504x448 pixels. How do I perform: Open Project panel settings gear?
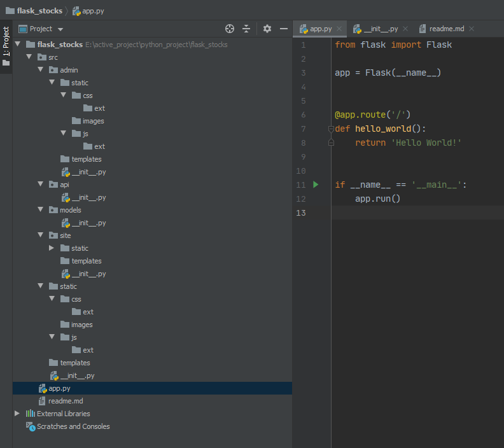pos(267,29)
